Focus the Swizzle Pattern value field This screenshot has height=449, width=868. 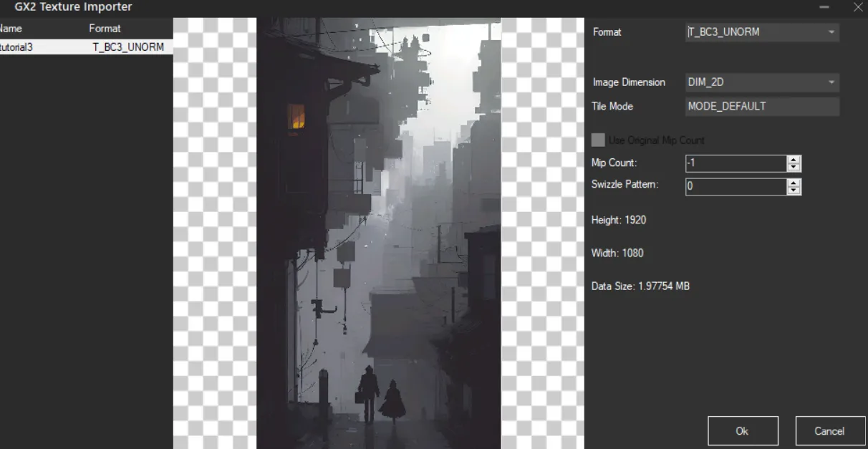point(735,186)
